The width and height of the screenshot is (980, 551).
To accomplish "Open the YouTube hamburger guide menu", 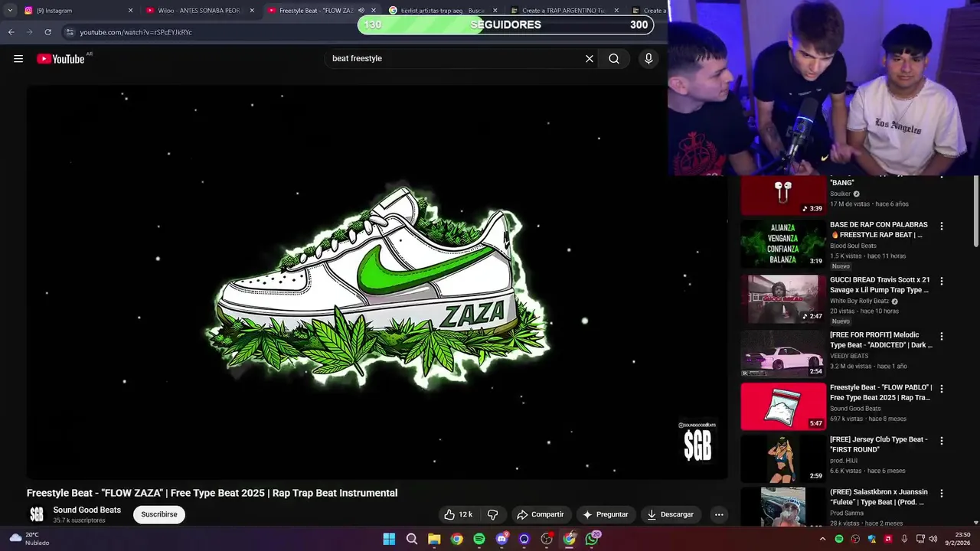I will (x=18, y=59).
